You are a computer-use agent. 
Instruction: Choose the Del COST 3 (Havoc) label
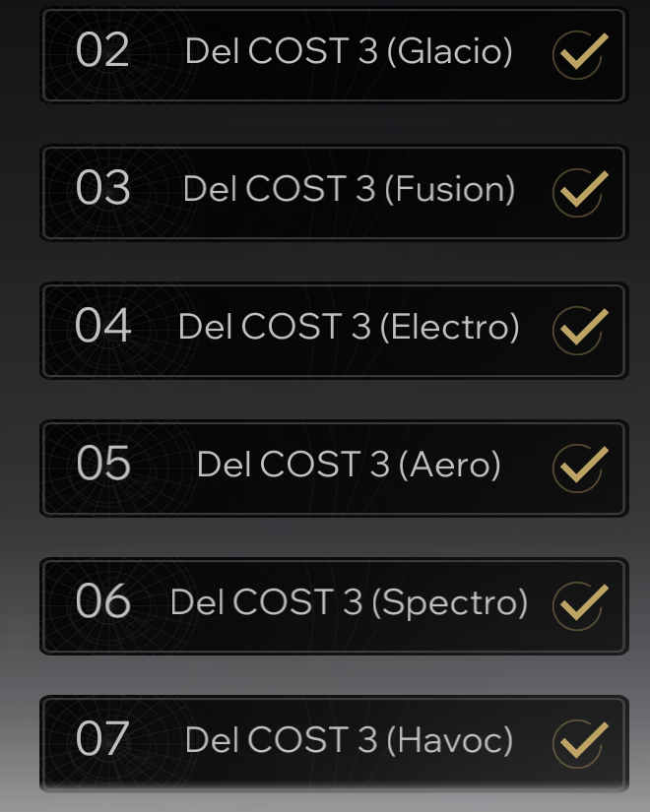349,740
